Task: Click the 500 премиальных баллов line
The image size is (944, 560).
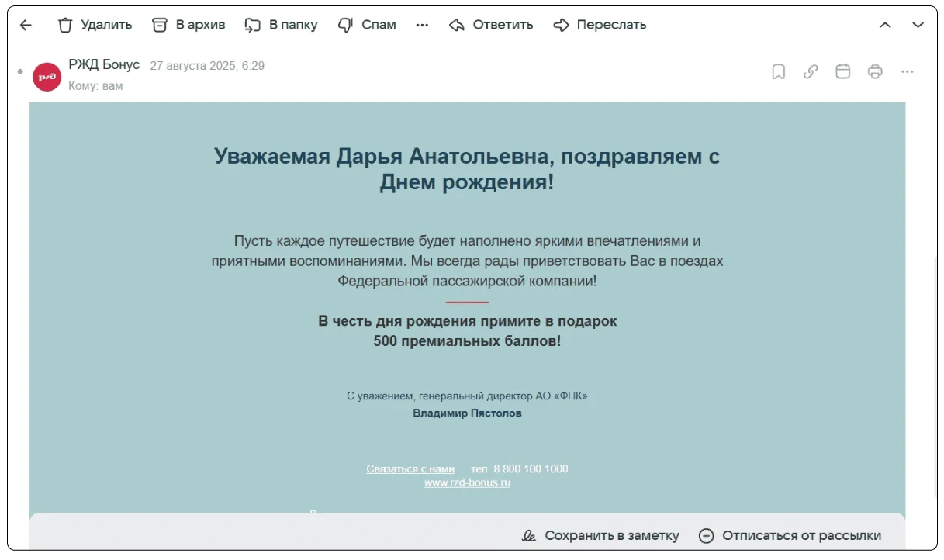Action: [x=467, y=341]
